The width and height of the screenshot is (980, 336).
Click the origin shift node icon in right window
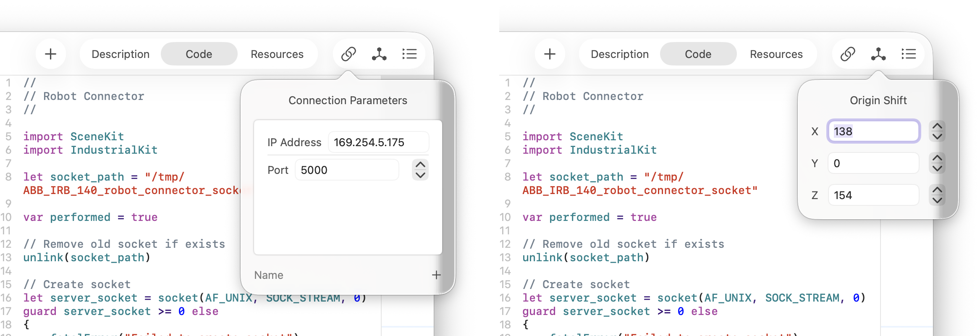coord(878,54)
